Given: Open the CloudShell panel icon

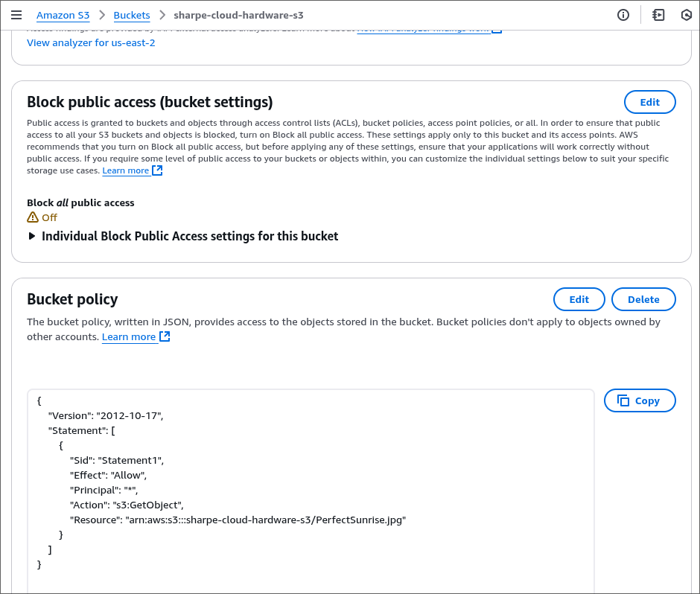Looking at the screenshot, I should point(658,15).
